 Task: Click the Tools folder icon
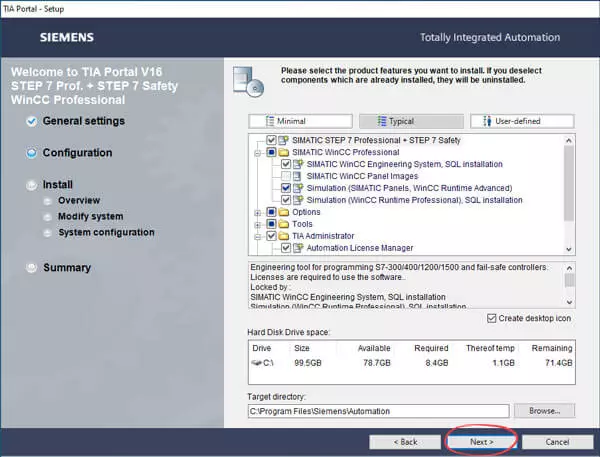[284, 224]
